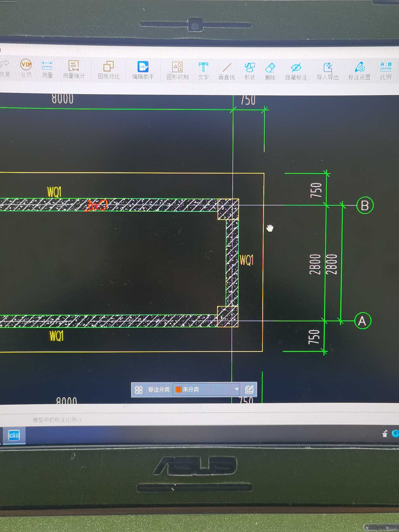Select the 删除 eraser tool
399x532 pixels.
coord(270,71)
